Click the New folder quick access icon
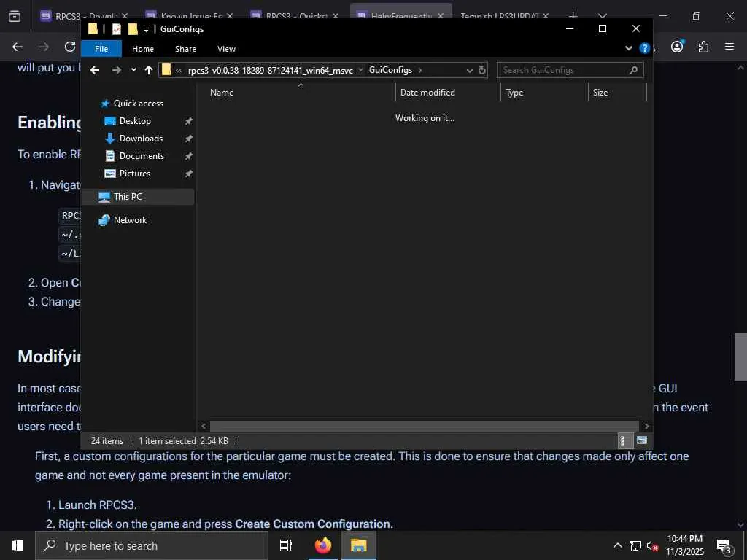 coord(133,29)
